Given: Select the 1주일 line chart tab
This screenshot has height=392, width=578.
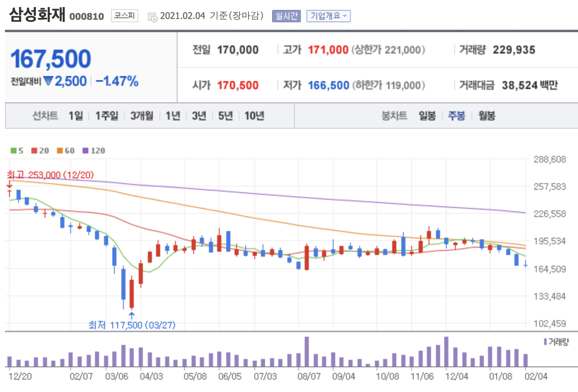Looking at the screenshot, I should (107, 116).
